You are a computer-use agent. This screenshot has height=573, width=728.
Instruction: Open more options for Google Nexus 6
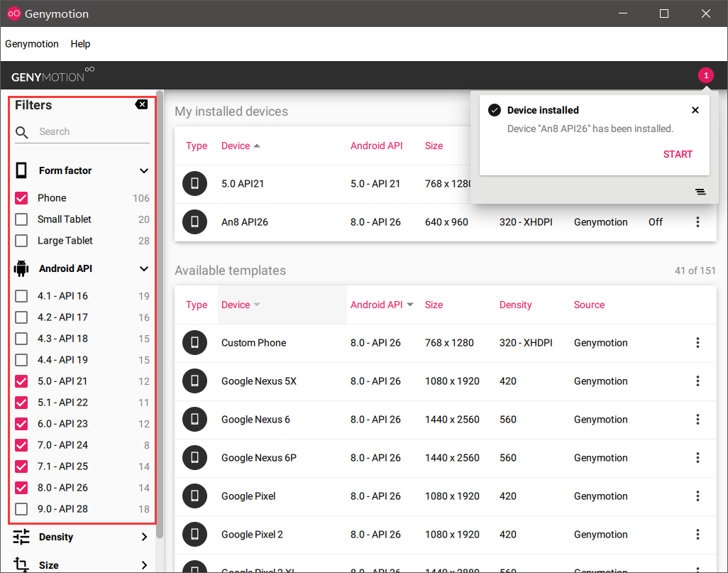point(697,419)
